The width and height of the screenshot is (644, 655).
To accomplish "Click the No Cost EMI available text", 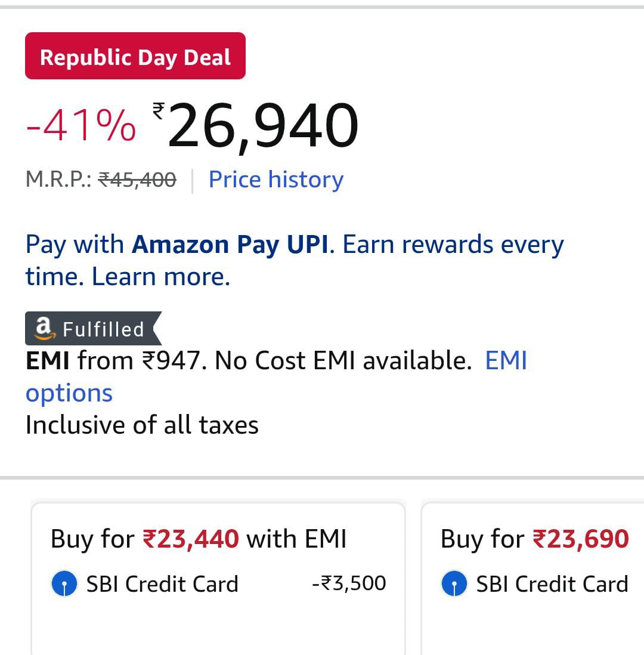I will click(343, 361).
